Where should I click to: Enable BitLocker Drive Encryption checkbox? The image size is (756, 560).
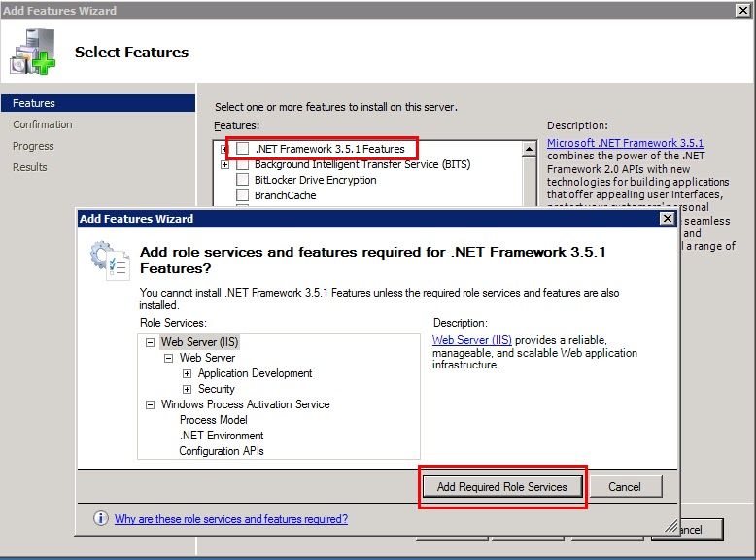click(243, 180)
